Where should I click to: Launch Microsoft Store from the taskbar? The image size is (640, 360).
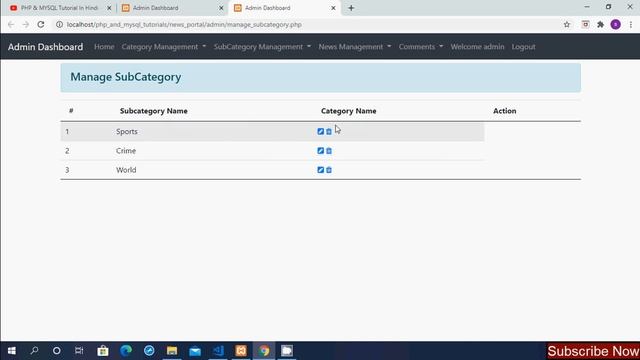pos(103,351)
